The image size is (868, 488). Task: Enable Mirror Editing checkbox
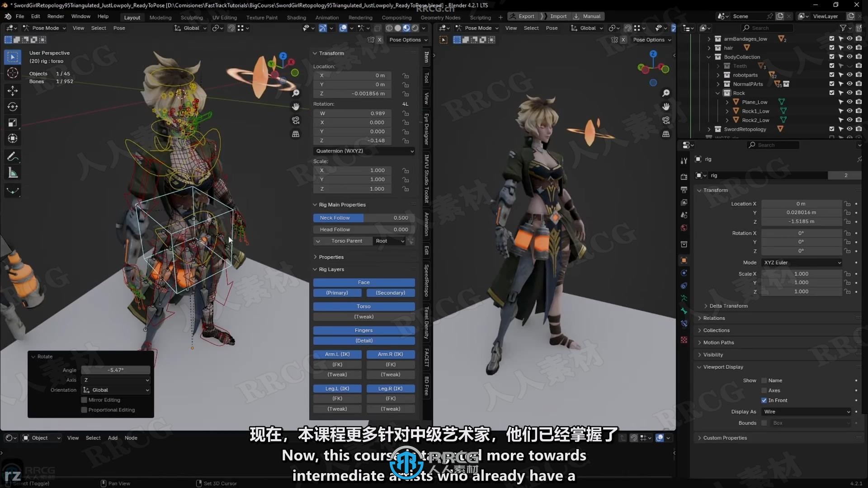(x=84, y=400)
